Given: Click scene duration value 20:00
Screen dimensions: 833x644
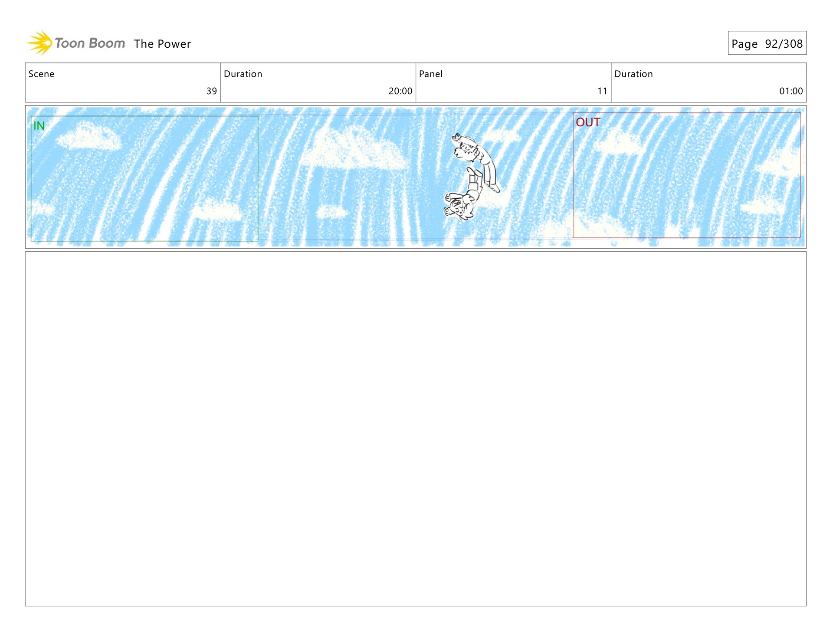Looking at the screenshot, I should pos(400,91).
